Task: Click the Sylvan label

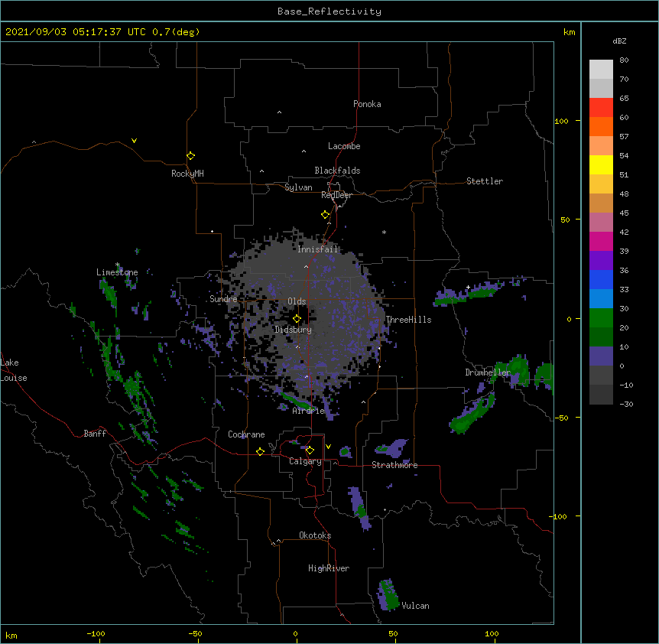Action: (x=298, y=187)
